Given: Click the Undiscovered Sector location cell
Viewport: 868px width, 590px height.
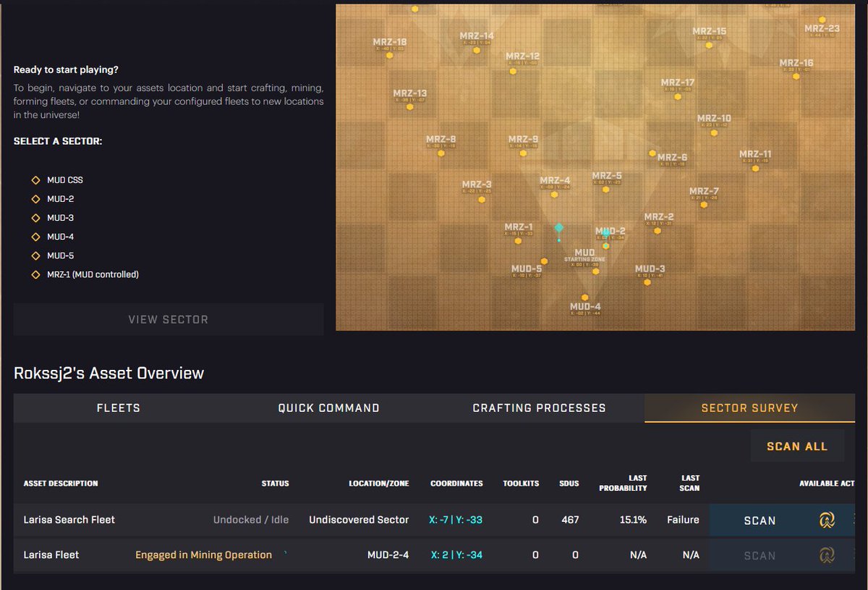Looking at the screenshot, I should pyautogui.click(x=359, y=520).
